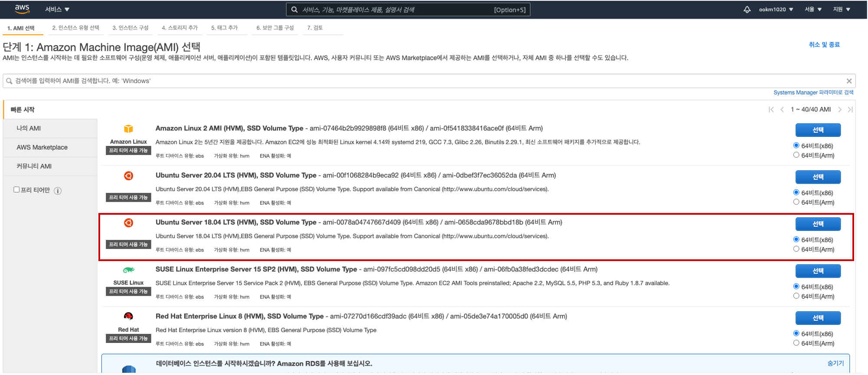Click the Ubuntu Server 18.04 LTS title text
The width and height of the screenshot is (868, 375).
click(236, 223)
